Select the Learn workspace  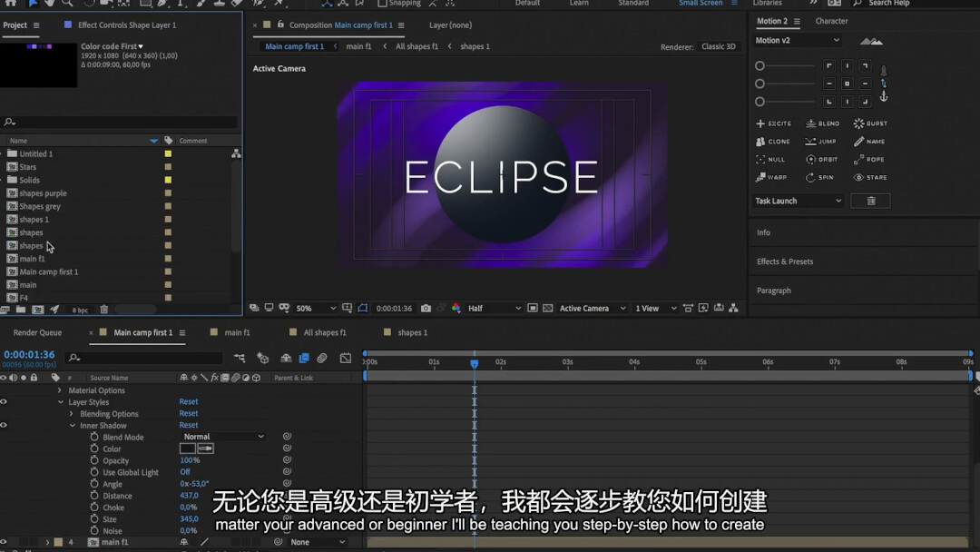point(579,3)
